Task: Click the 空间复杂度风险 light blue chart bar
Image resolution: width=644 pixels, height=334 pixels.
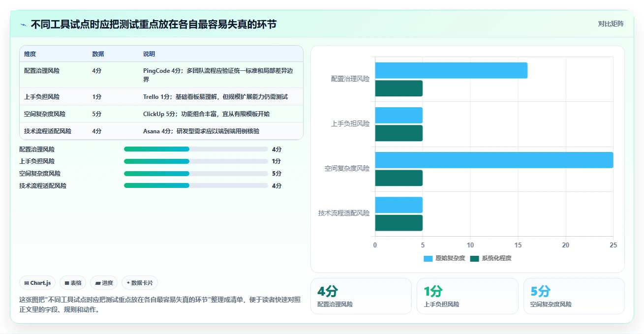Action: [x=494, y=160]
